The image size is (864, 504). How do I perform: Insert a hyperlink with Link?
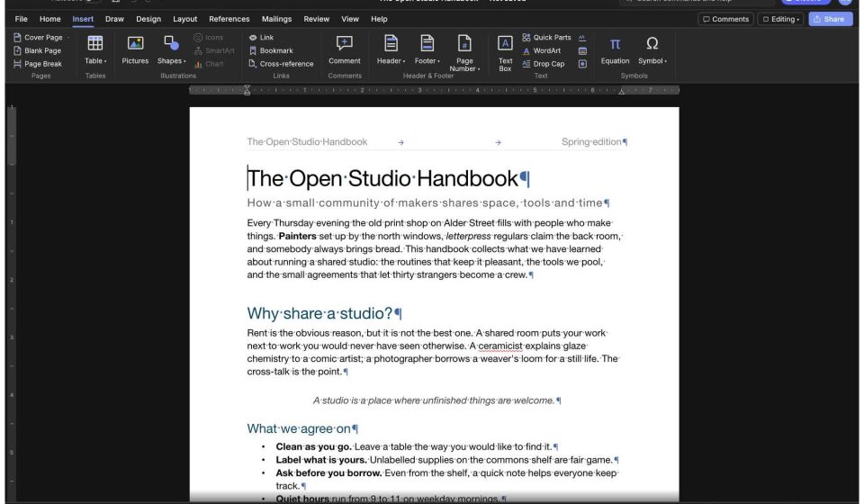(261, 38)
